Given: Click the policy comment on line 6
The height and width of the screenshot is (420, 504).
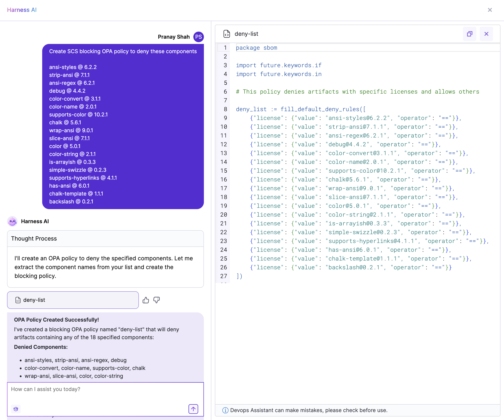Looking at the screenshot, I should (357, 92).
